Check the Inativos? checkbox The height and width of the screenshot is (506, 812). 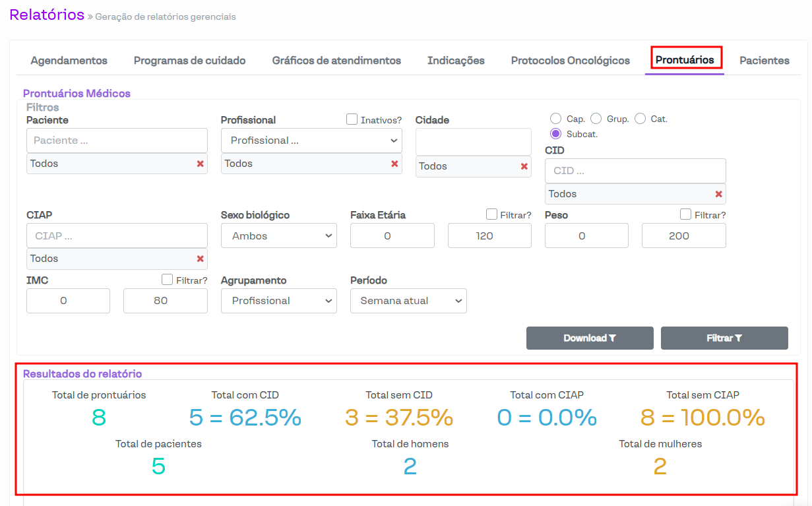coord(352,119)
